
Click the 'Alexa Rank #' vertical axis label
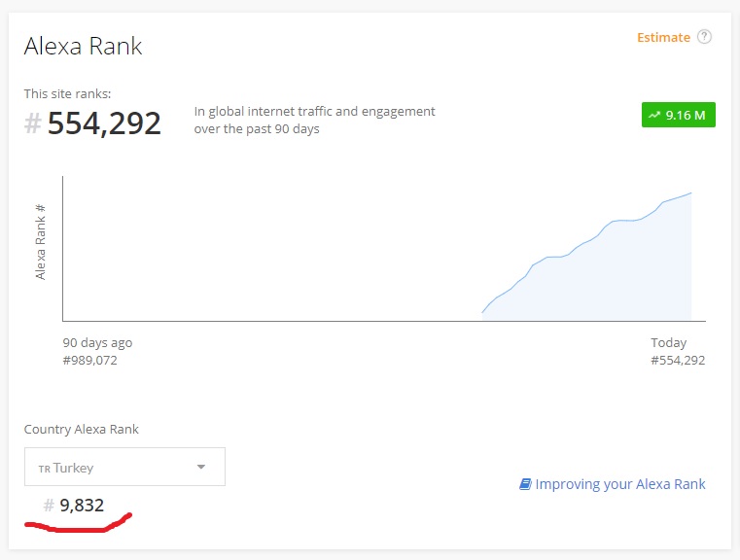click(41, 241)
